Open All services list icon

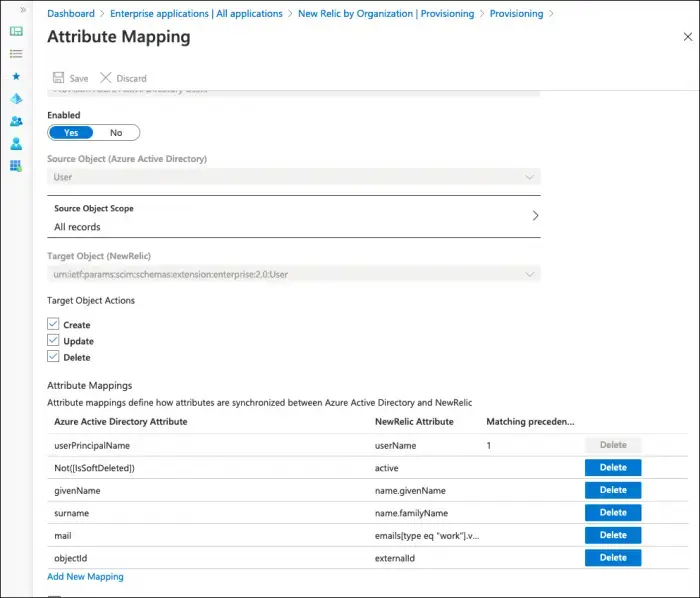point(16,53)
